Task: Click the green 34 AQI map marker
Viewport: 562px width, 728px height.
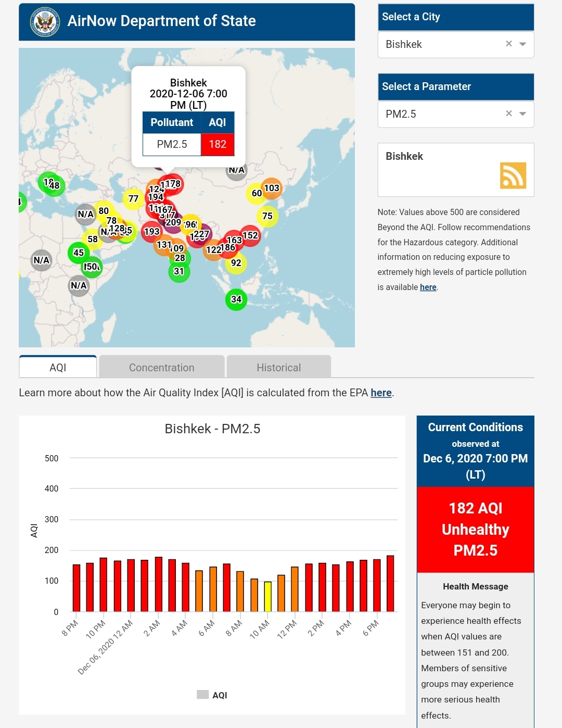Action: (236, 299)
